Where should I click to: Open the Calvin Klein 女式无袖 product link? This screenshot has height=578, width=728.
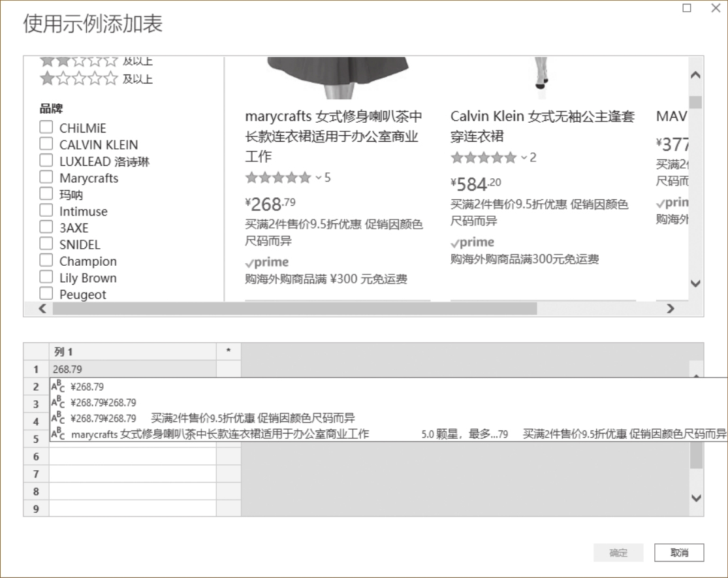pos(542,126)
